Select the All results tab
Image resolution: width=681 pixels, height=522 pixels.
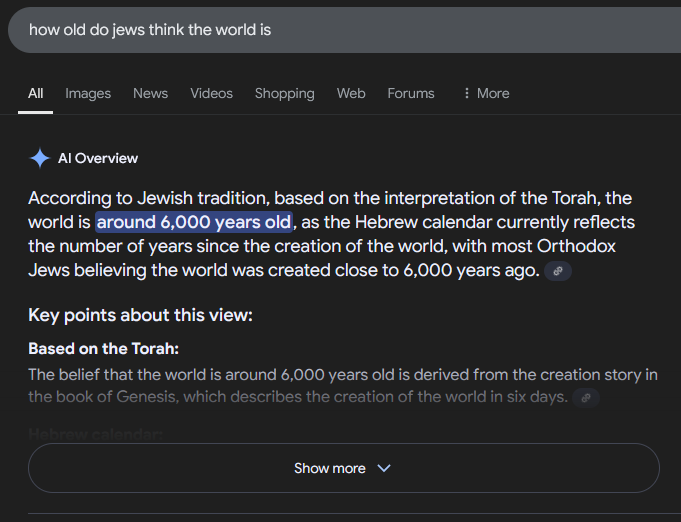pos(36,93)
